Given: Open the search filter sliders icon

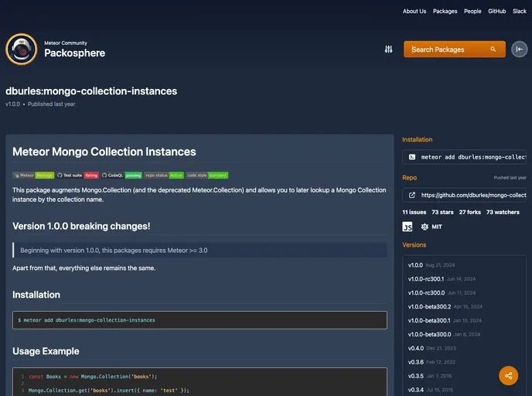Looking at the screenshot, I should click(388, 49).
